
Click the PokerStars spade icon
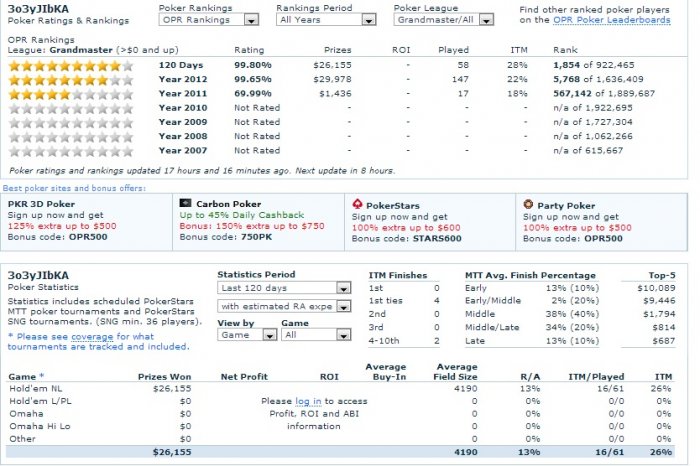357,204
